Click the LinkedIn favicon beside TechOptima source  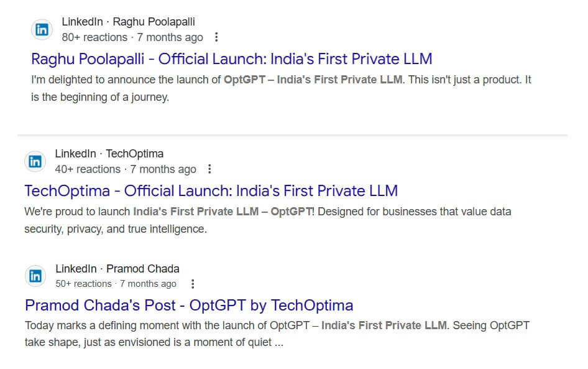[x=35, y=161]
